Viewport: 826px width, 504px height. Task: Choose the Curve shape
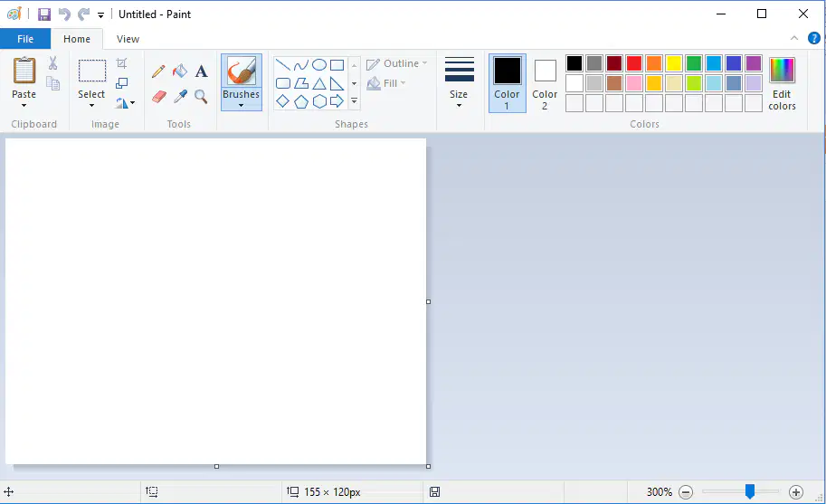coord(300,65)
